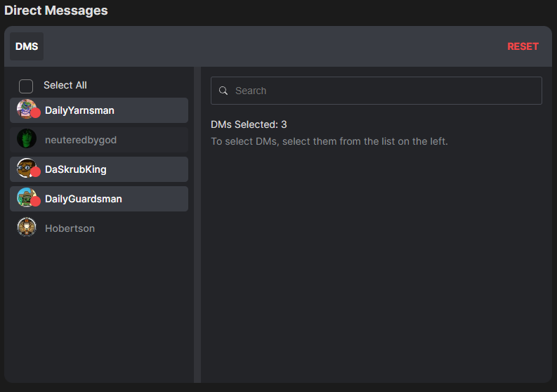Image resolution: width=557 pixels, height=392 pixels.
Task: Click neuteredbygod's green avatar
Action: coord(27,139)
